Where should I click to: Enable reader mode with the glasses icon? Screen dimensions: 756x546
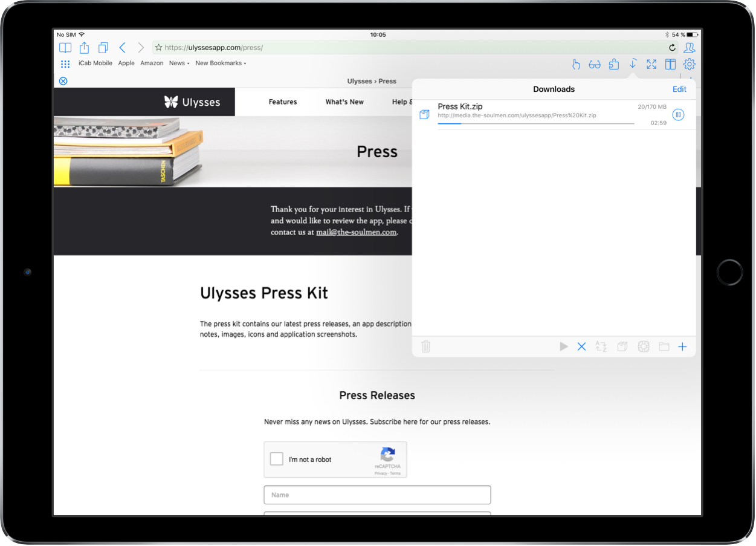(x=595, y=64)
